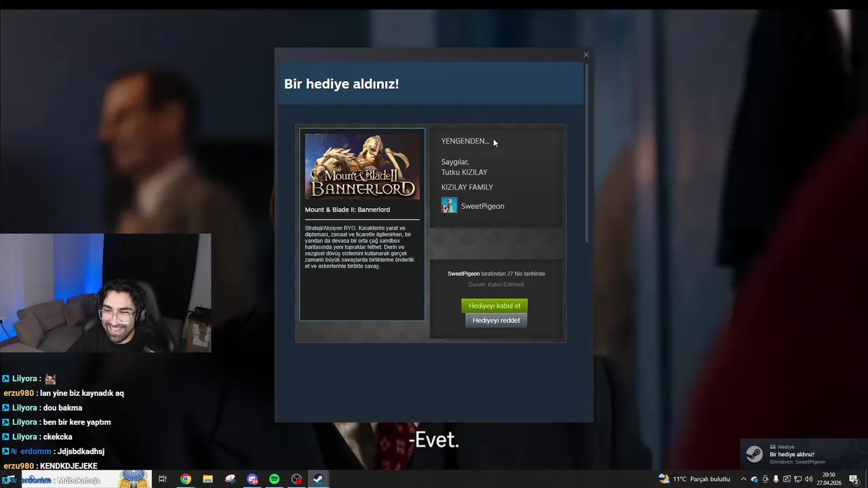Image resolution: width=868 pixels, height=488 pixels.
Task: Select erzu980 chat message 'KENDKDJEJEKE'
Action: click(68, 466)
